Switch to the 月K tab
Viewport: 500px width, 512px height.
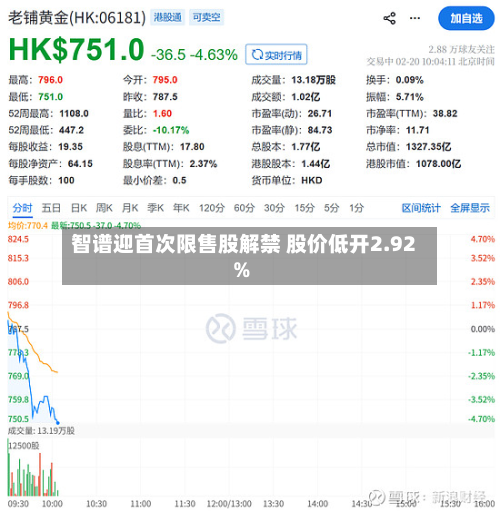(x=130, y=208)
